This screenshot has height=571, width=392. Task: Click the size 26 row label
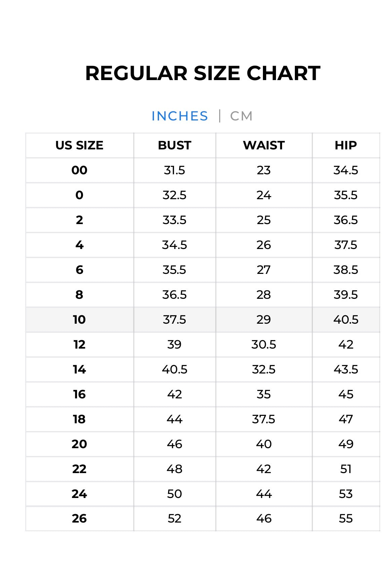tap(79, 519)
